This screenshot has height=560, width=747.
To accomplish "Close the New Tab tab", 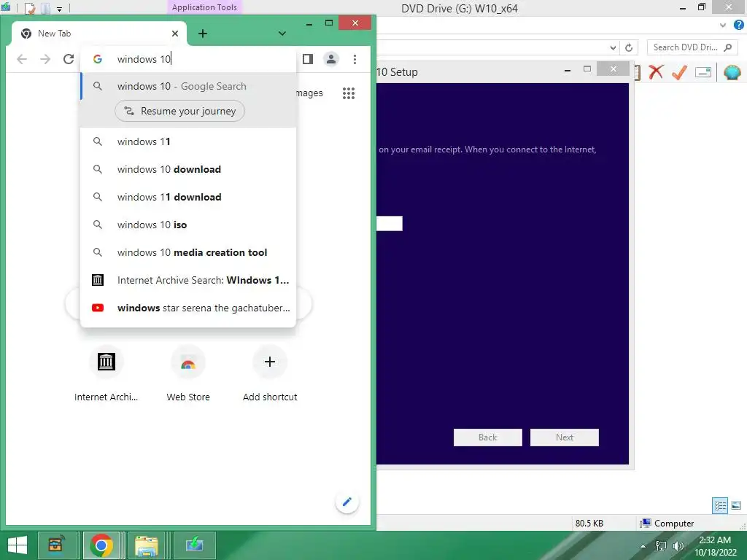I will (175, 34).
